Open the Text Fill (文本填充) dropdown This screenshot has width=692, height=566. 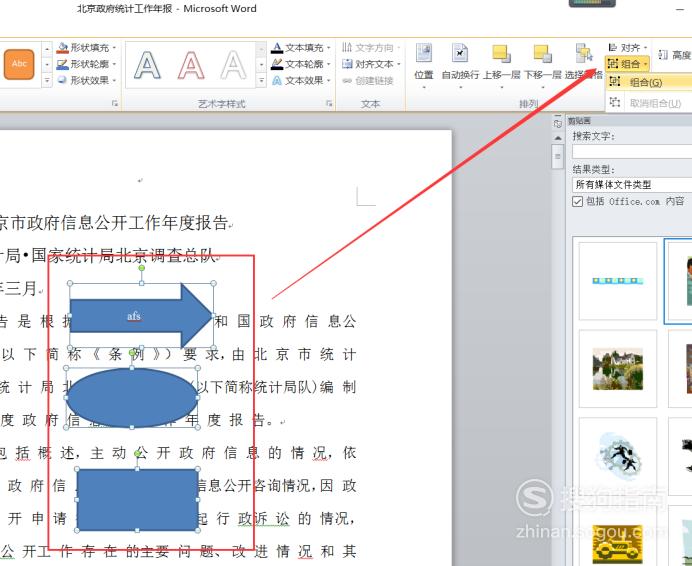[x=301, y=47]
